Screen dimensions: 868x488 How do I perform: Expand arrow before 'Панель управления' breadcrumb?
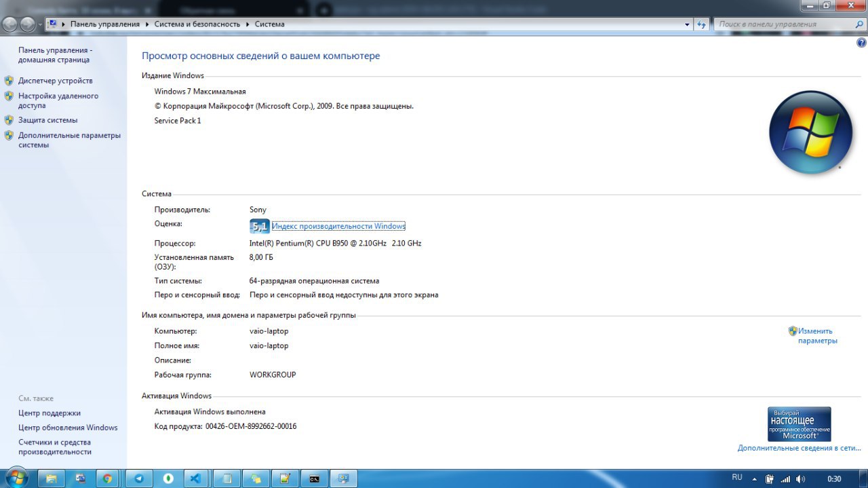pyautogui.click(x=64, y=24)
